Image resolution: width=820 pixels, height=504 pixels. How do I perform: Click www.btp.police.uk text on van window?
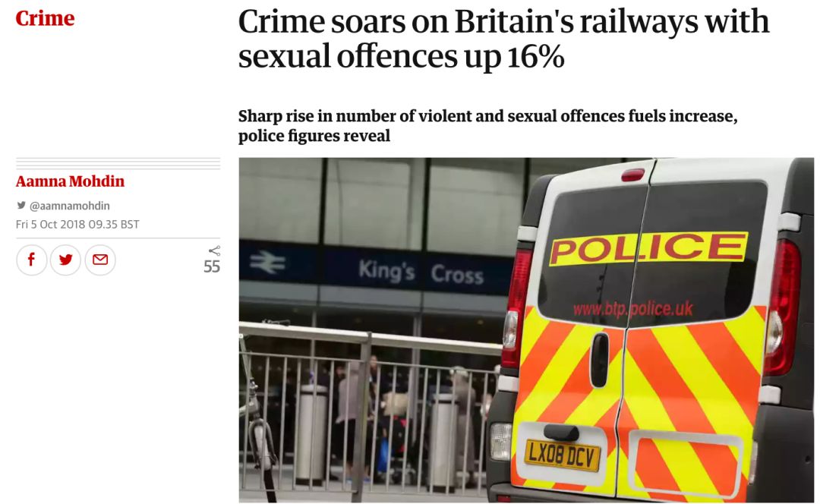point(632,309)
